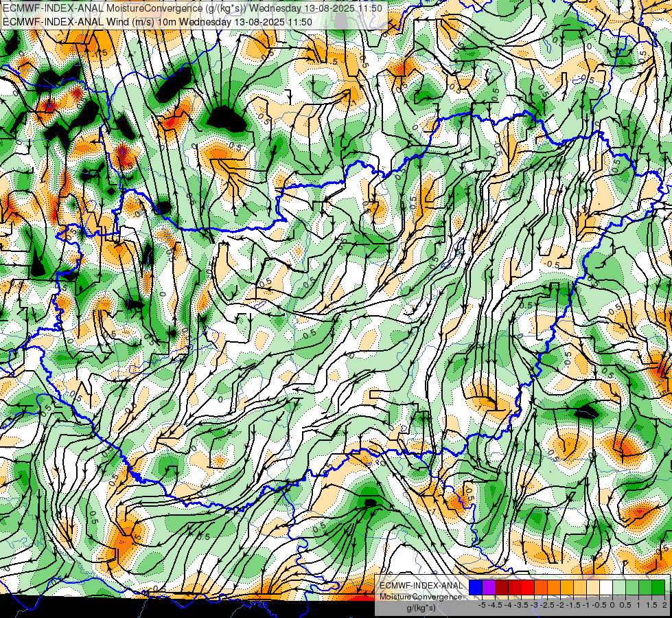Click the ECMWF-INDEX-ANAL label in the legend

click(421, 586)
